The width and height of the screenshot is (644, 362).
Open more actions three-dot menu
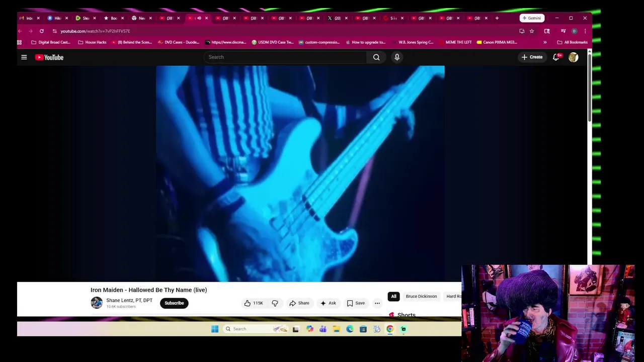[377, 303]
